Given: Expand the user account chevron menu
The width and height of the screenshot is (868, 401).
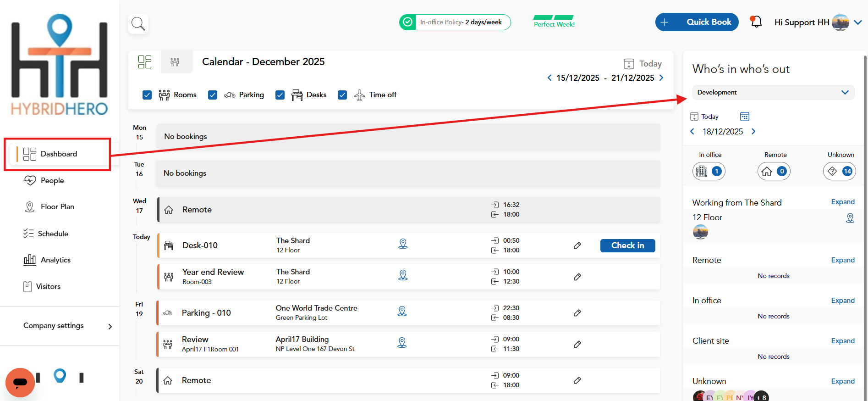Looking at the screenshot, I should (x=858, y=22).
